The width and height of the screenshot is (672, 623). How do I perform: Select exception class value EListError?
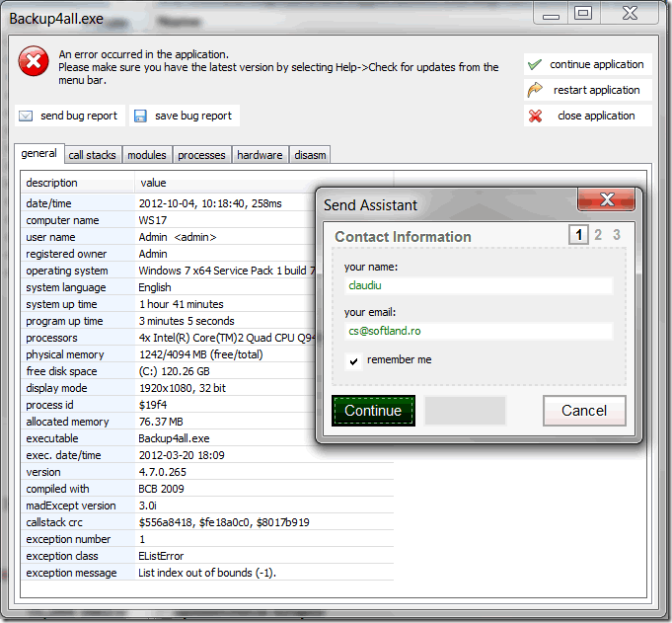coord(161,556)
